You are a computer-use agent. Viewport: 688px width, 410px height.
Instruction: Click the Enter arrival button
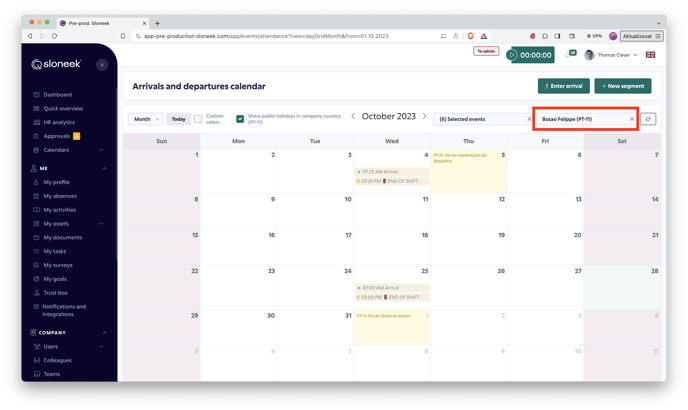tap(564, 86)
